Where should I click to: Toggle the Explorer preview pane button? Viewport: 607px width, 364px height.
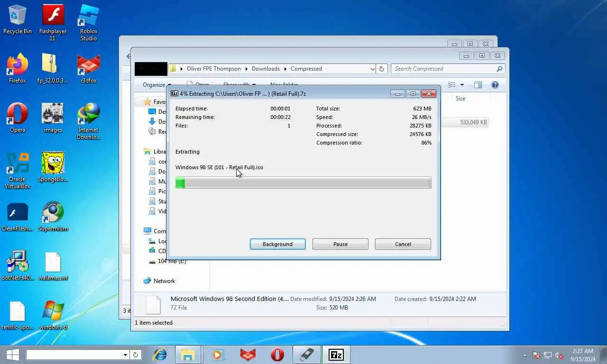coord(478,85)
